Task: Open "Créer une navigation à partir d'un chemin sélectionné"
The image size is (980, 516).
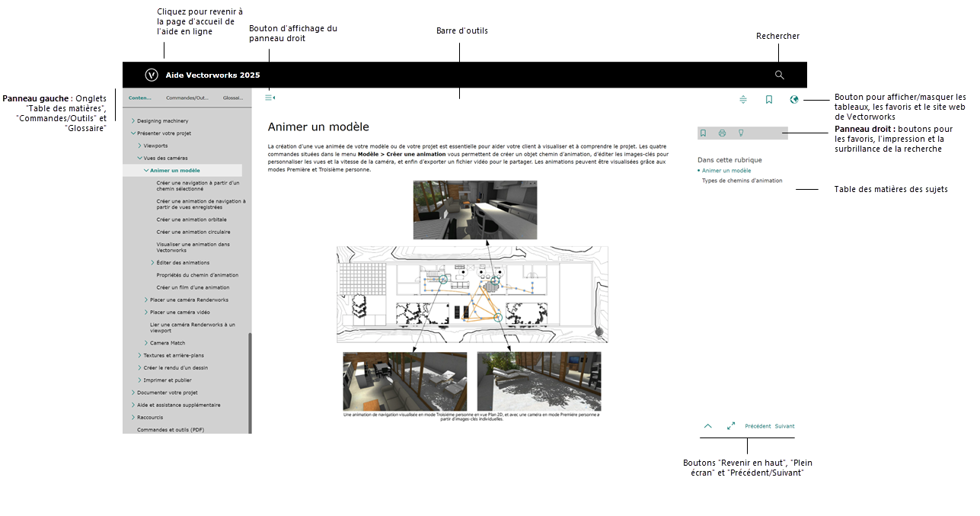Action: (x=198, y=186)
